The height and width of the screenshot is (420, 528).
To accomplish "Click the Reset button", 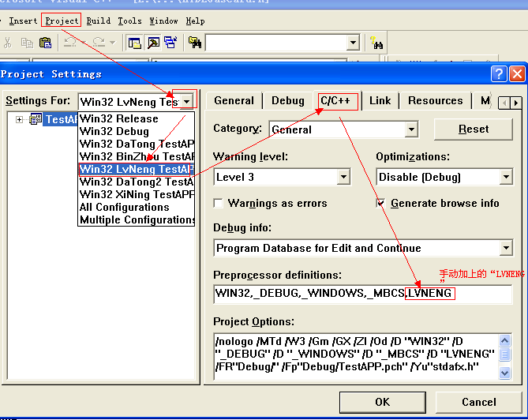I will pyautogui.click(x=474, y=129).
